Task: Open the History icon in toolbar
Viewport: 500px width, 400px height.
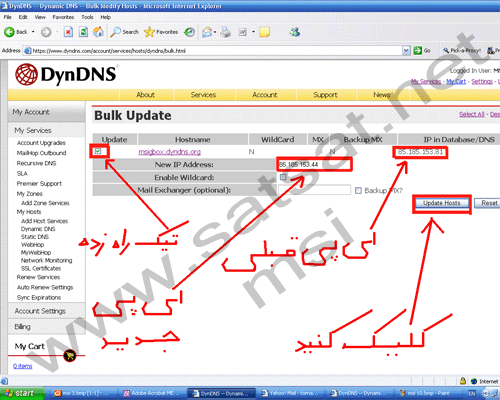Action: coord(190,32)
